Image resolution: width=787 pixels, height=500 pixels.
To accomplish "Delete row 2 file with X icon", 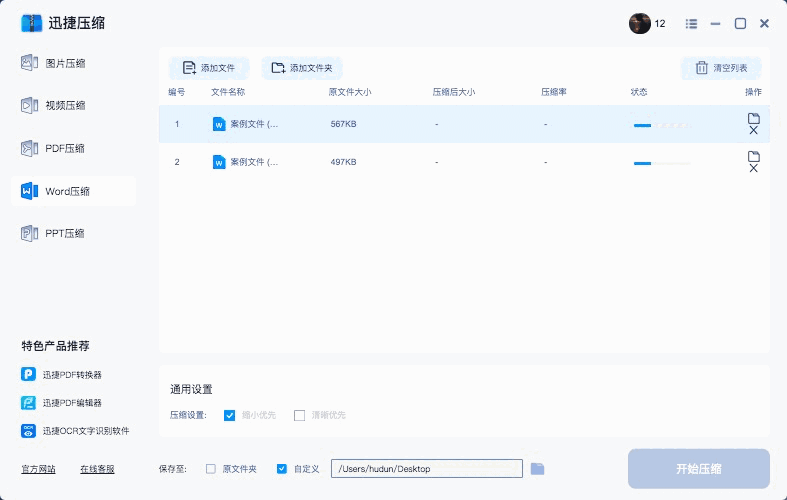I will click(754, 168).
